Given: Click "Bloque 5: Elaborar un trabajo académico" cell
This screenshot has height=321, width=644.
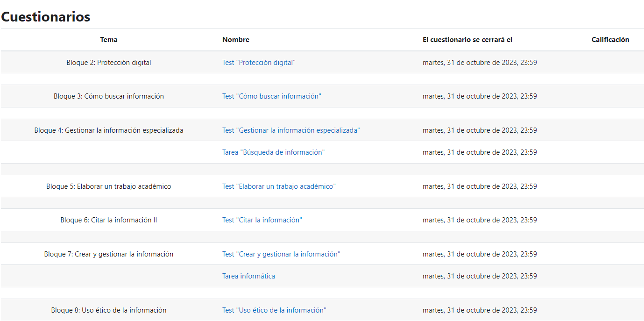Looking at the screenshot, I should pos(109,186).
